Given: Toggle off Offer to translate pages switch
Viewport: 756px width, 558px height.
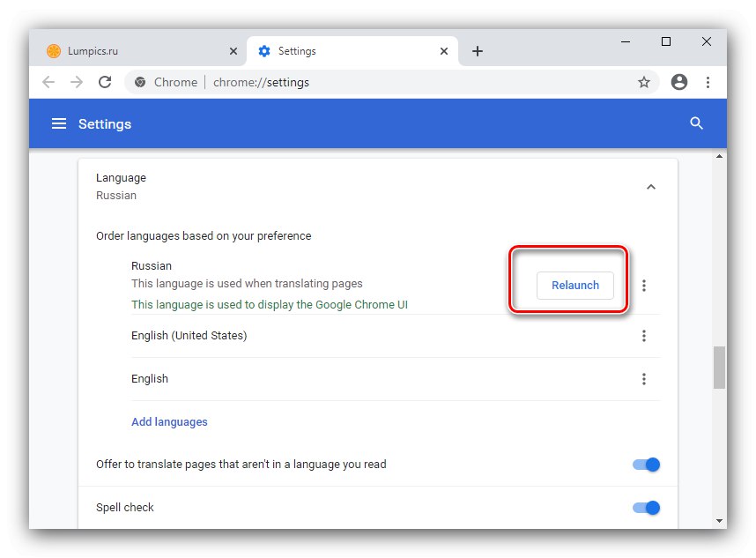Looking at the screenshot, I should click(646, 465).
